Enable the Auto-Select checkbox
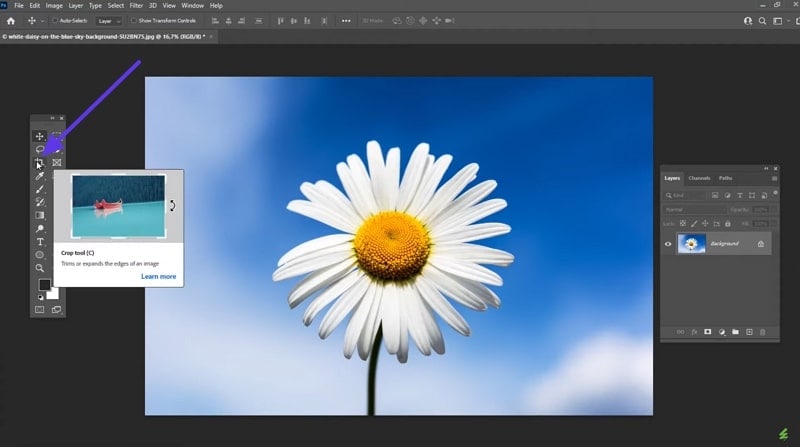 [55, 21]
